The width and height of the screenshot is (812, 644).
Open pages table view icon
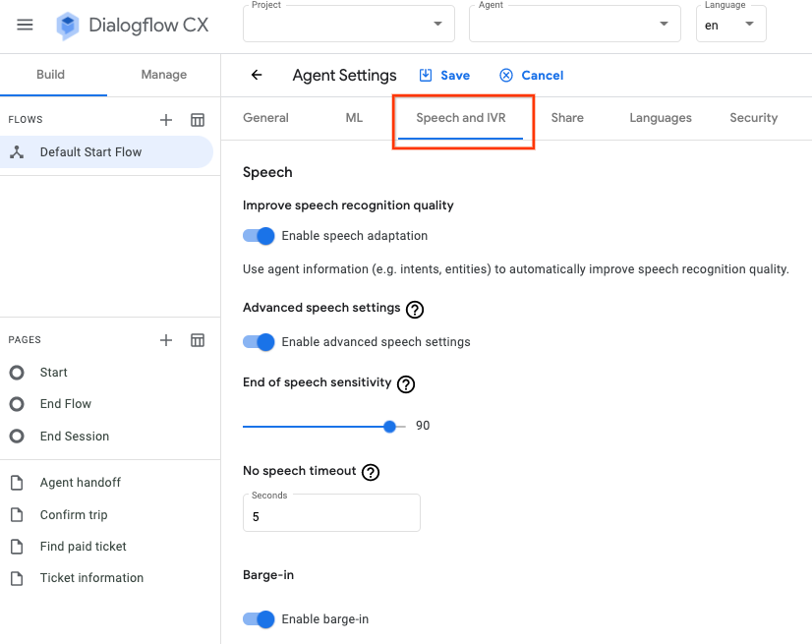pos(198,340)
